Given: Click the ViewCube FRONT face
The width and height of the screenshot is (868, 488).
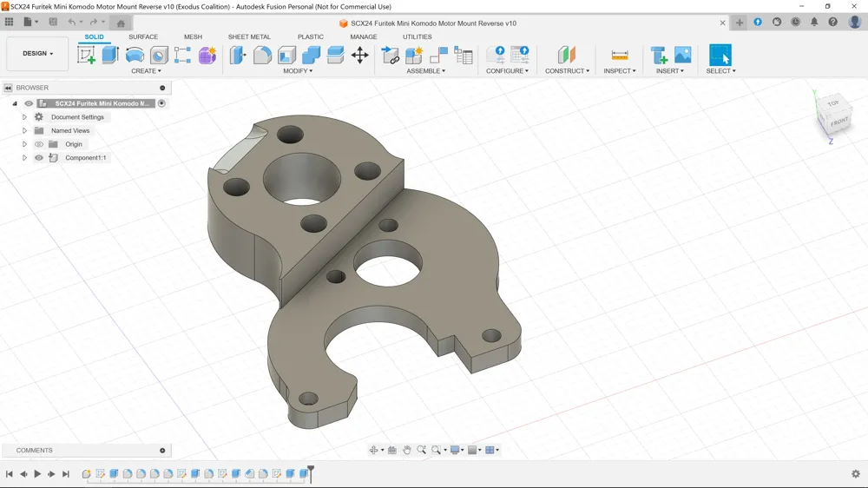Looking at the screenshot, I should [x=839, y=122].
